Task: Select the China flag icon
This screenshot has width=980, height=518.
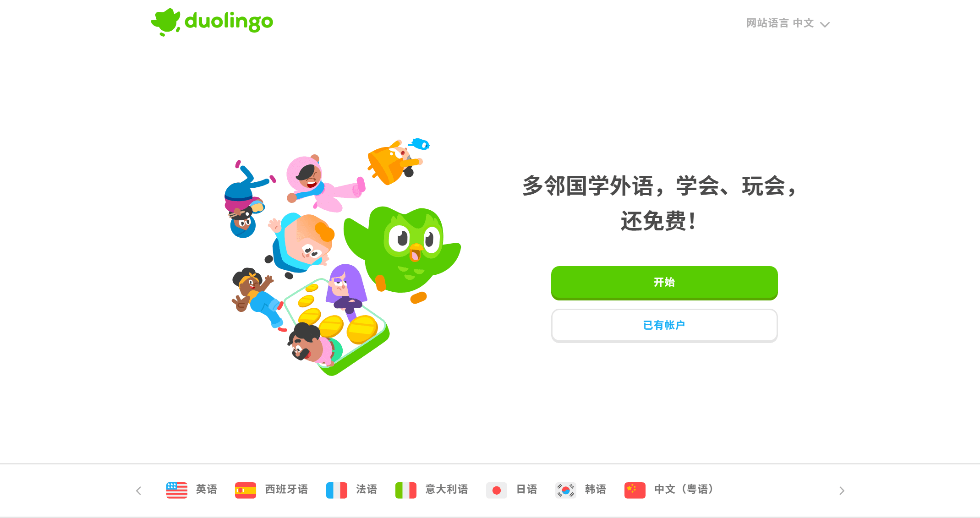Action: [x=635, y=490]
